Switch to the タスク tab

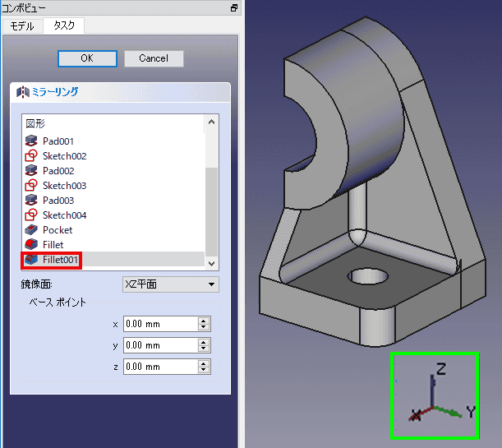point(64,25)
